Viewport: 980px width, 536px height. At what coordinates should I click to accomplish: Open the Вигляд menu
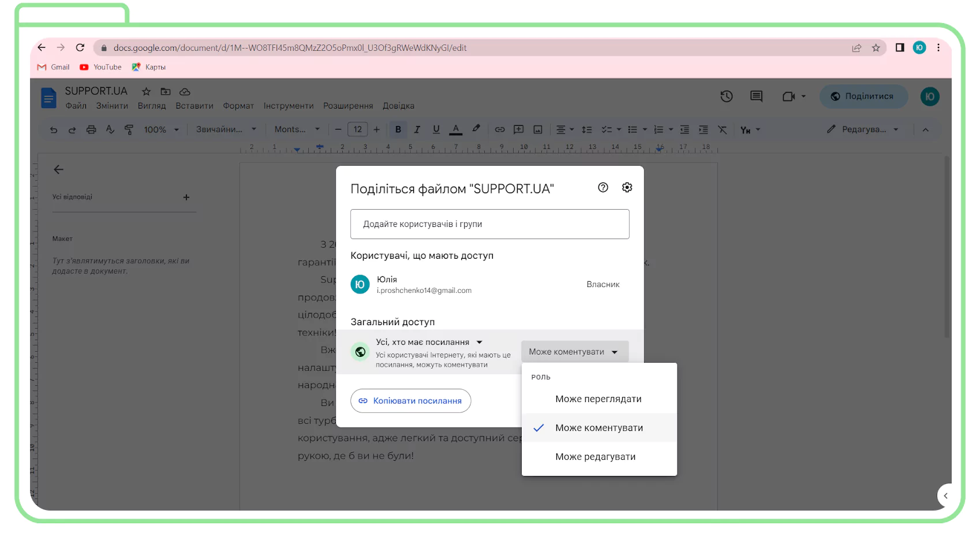(x=152, y=106)
